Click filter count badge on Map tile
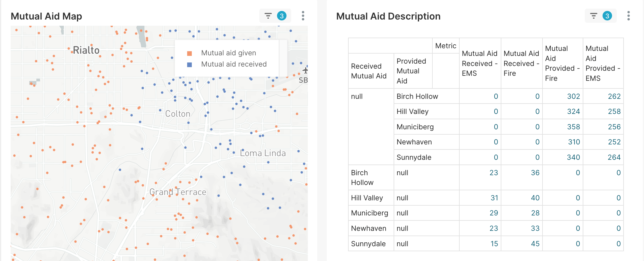 (x=281, y=16)
